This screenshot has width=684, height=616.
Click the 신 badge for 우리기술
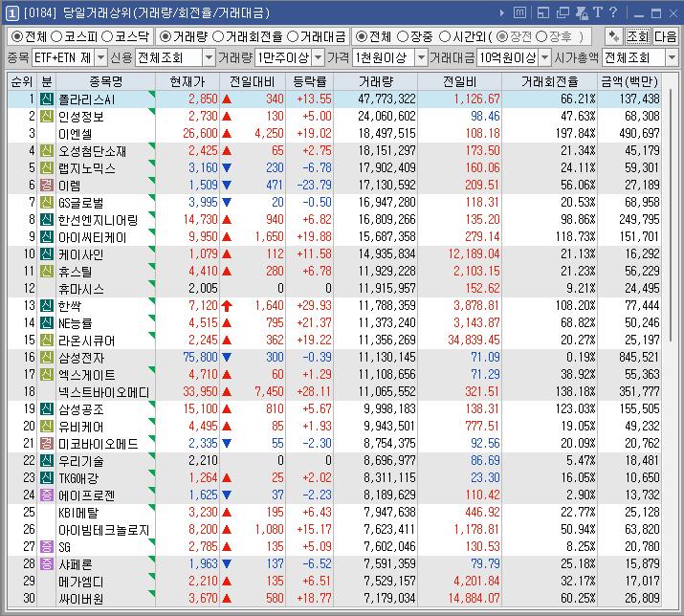point(47,460)
